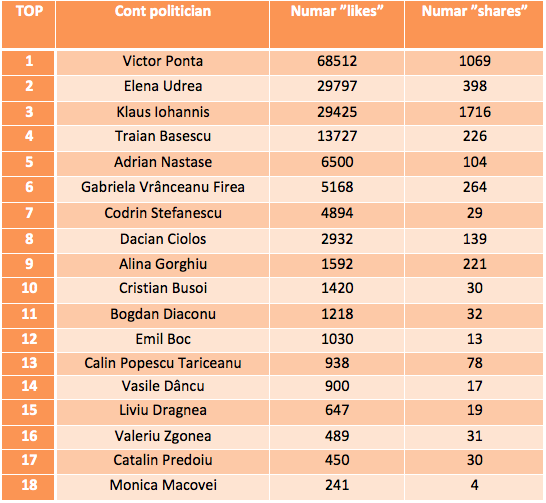Select the 'Cont politician' column header
This screenshot has height=503, width=546.
(163, 24)
